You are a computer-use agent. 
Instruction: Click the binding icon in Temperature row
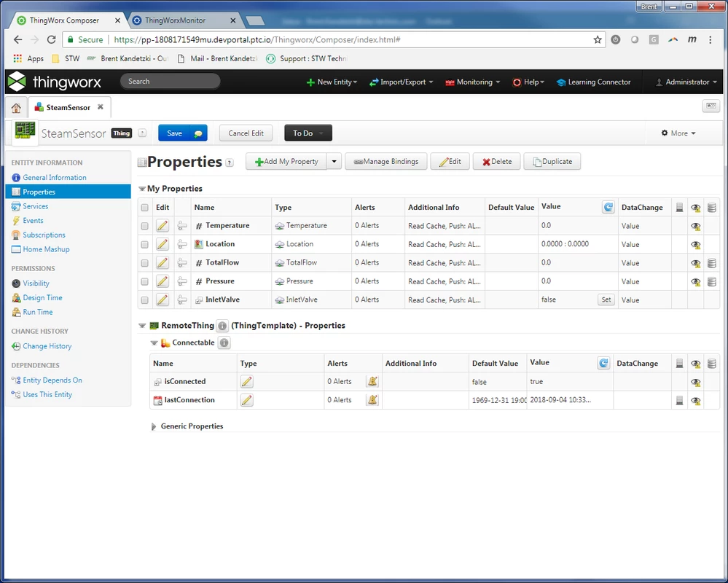[182, 226]
